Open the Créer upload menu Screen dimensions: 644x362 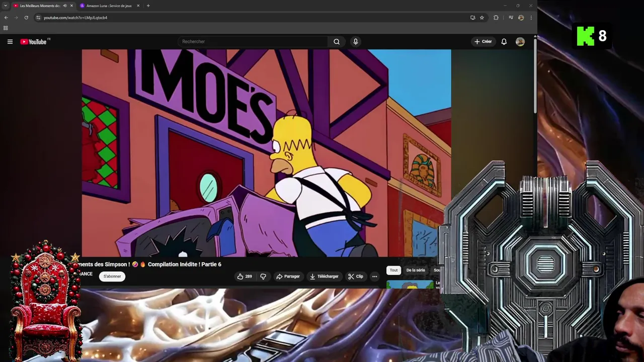483,42
